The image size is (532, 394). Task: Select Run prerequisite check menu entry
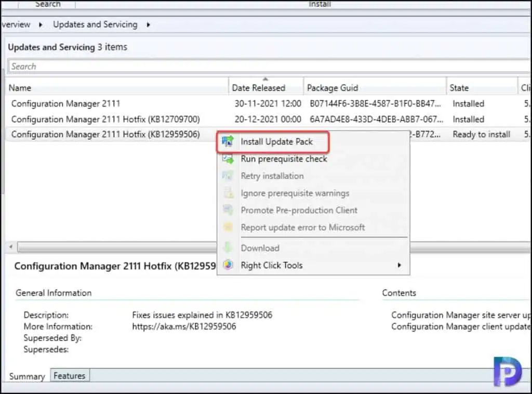284,159
